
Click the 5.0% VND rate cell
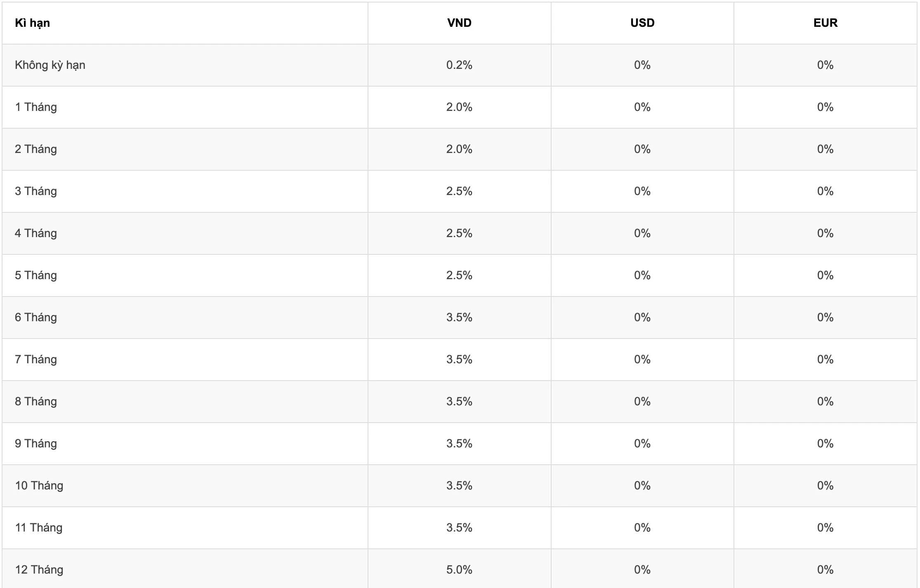[x=459, y=570]
